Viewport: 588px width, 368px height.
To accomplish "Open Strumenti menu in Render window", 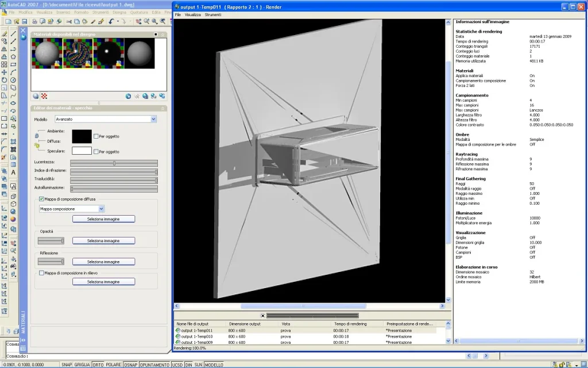I will click(212, 14).
